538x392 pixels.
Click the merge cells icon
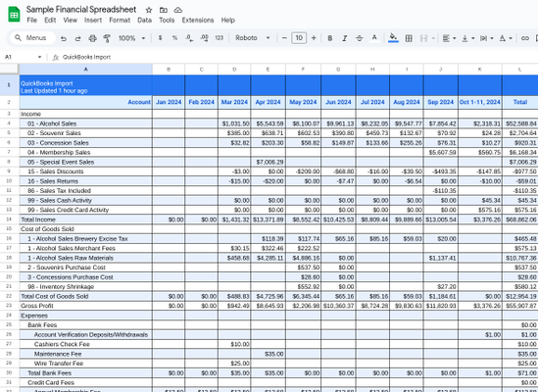coord(423,38)
